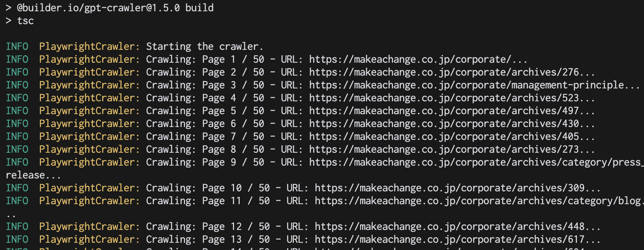This screenshot has height=250, width=644.
Task: Open the archives/276 URL
Action: (x=444, y=72)
